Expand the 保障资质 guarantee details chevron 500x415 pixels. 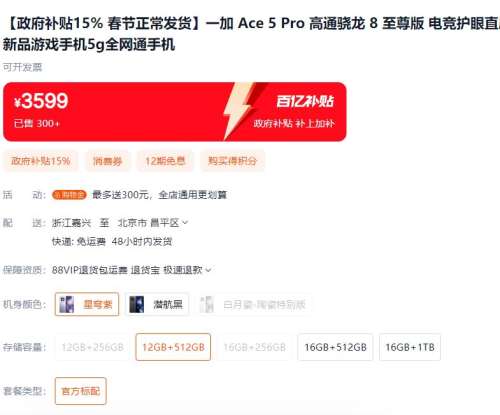[x=208, y=270]
